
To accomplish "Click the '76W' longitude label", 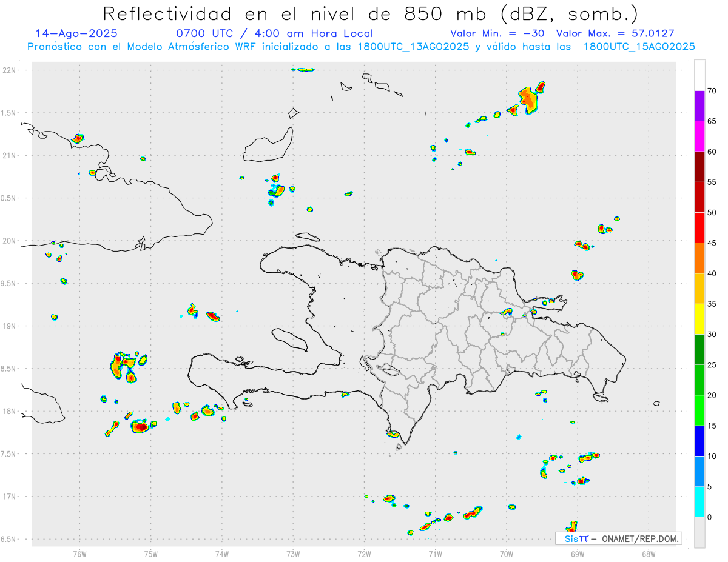I will click(x=79, y=554).
